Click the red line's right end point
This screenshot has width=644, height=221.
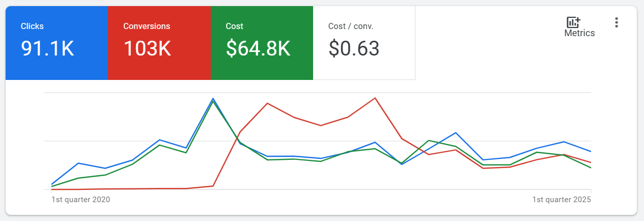591,162
